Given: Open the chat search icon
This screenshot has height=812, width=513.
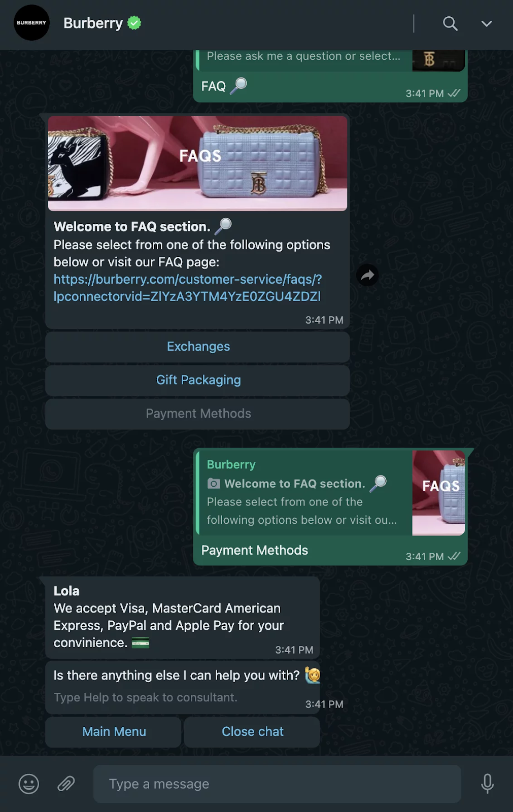Looking at the screenshot, I should point(450,23).
